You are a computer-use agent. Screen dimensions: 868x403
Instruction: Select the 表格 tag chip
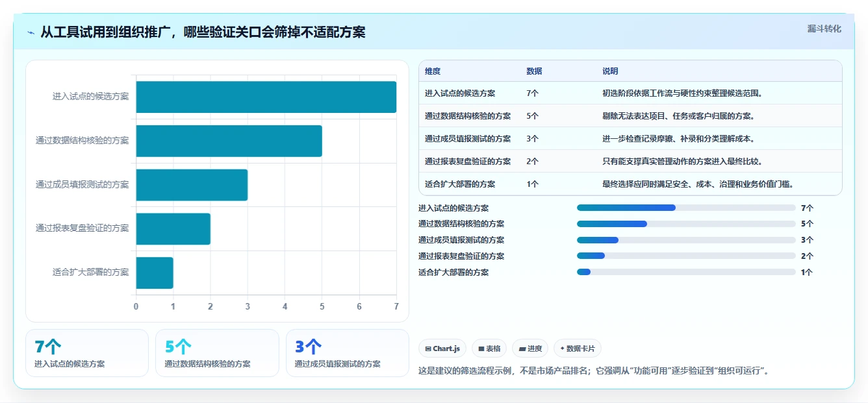489,348
